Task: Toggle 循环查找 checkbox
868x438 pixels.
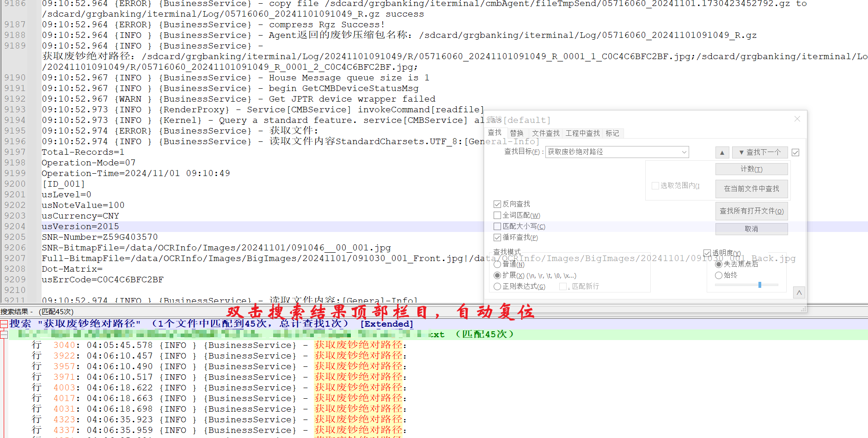Action: 497,237
